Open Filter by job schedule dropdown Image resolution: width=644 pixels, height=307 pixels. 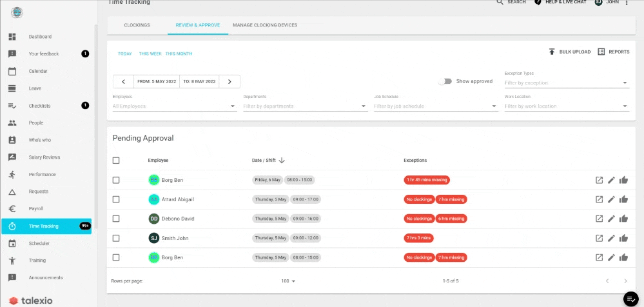[x=436, y=106]
